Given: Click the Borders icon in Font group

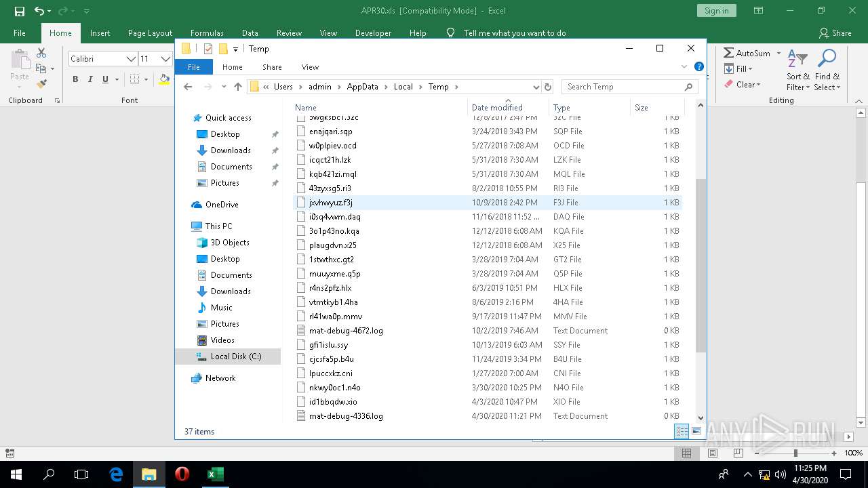Looking at the screenshot, I should click(135, 79).
